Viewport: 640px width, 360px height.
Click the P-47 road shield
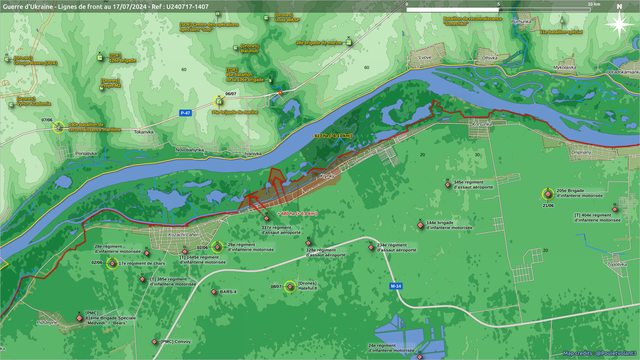185,113
